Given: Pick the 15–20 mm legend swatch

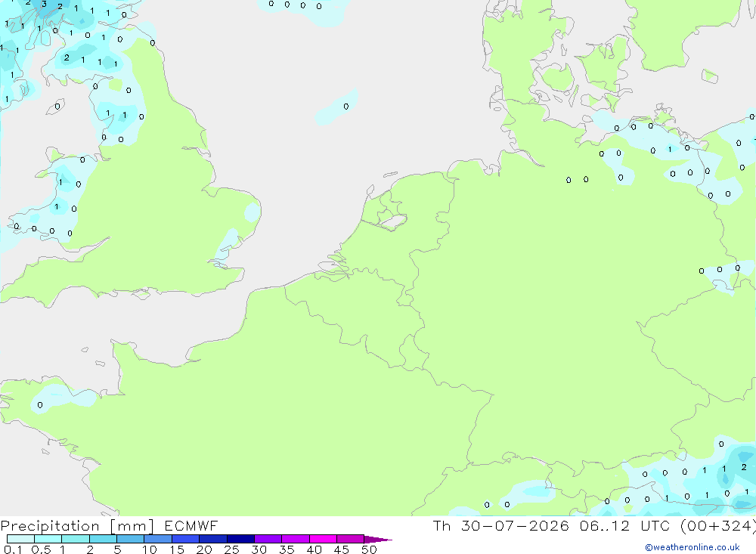Looking at the screenshot, I should pyautogui.click(x=185, y=539).
